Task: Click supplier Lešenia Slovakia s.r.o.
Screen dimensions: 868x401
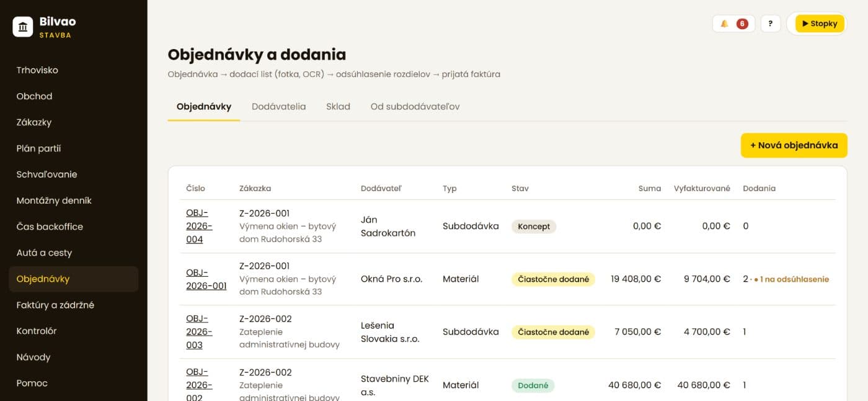Action: click(x=390, y=332)
